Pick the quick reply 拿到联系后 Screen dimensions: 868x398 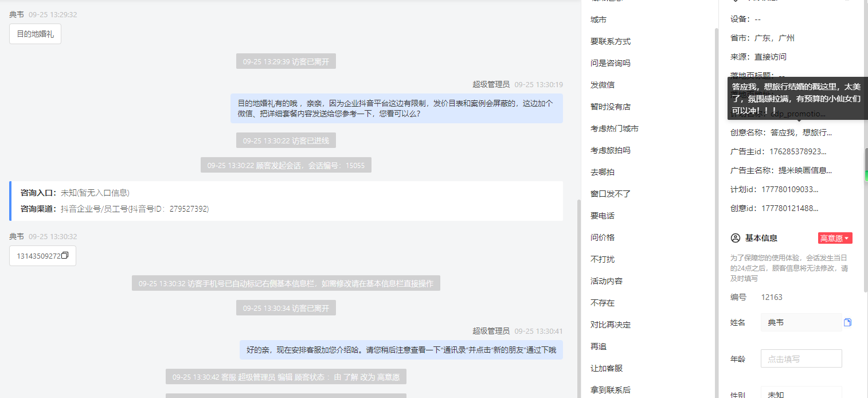(611, 390)
